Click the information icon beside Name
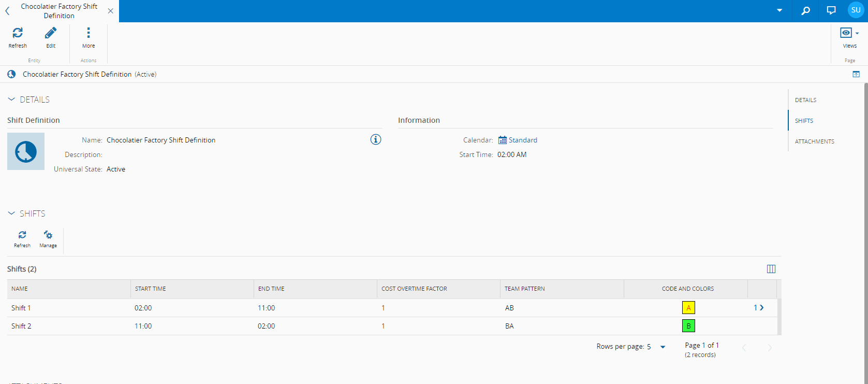The image size is (868, 384). pyautogui.click(x=376, y=139)
